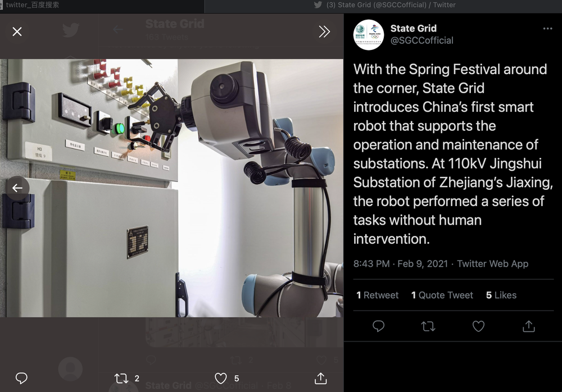Reply to tweet in side panel

(x=379, y=326)
